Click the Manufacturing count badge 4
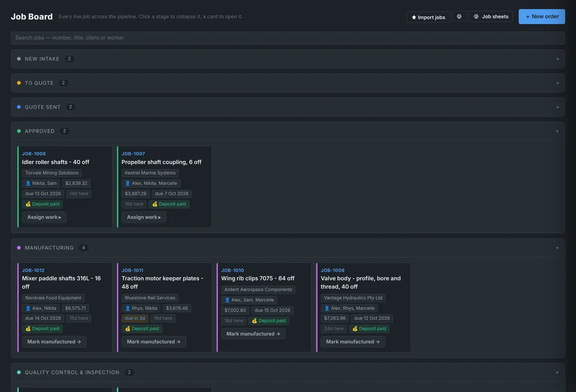This screenshot has width=576, height=392. (x=83, y=248)
